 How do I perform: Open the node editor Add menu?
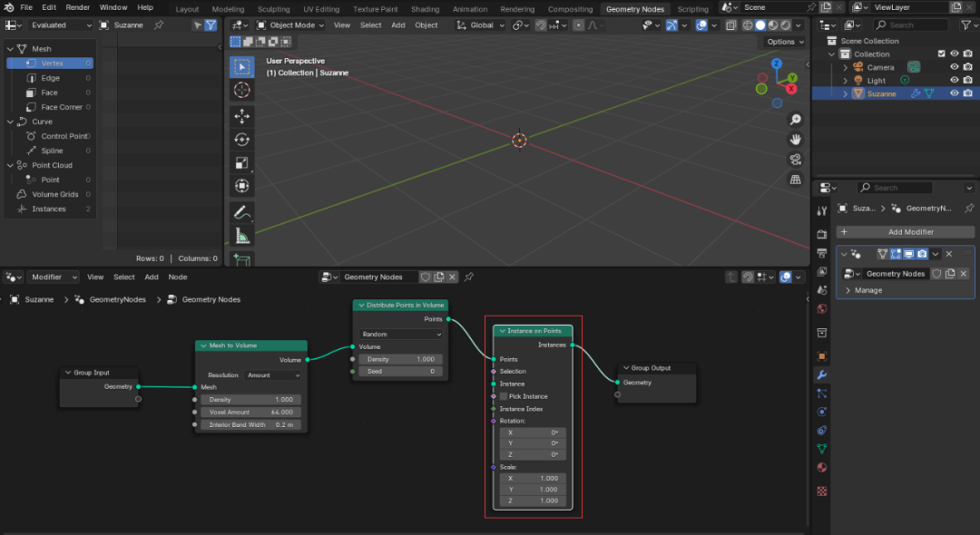[152, 277]
